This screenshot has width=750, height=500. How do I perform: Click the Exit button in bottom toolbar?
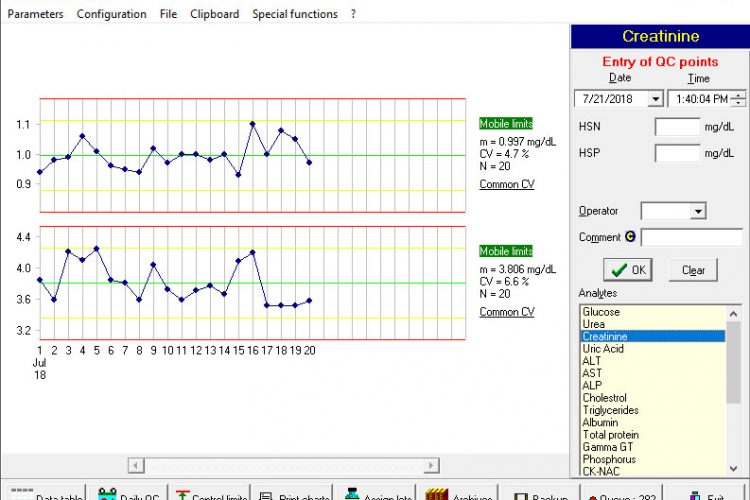[704, 494]
